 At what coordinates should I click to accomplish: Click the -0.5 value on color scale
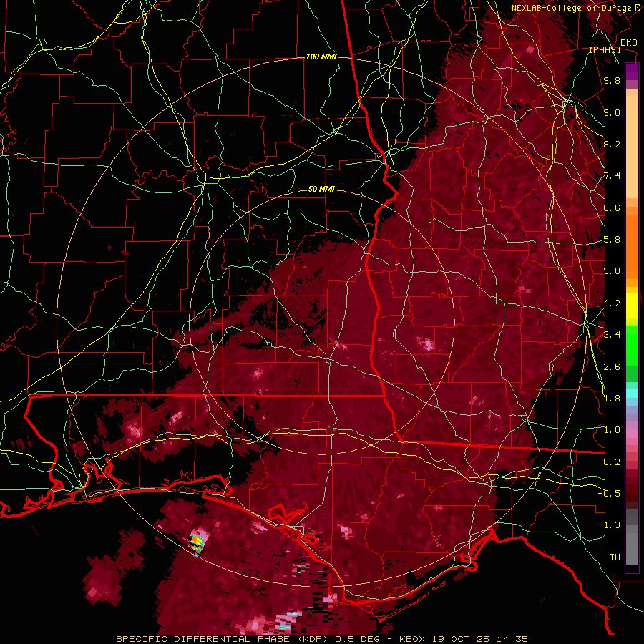[x=609, y=494]
